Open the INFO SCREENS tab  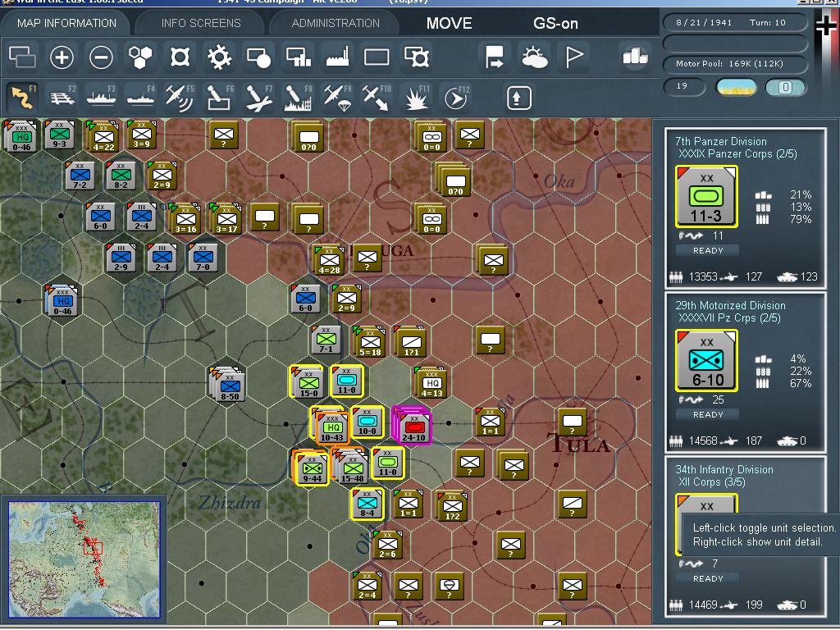(x=201, y=23)
